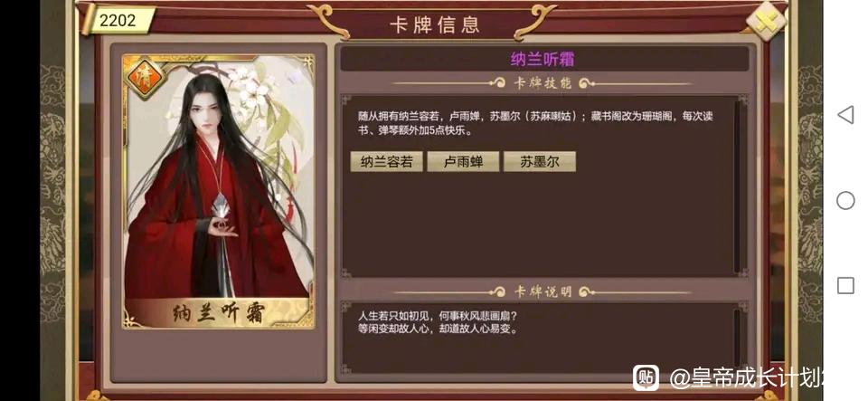Screen dimensions: 868x401
Task: Tap the Android back triangle button
Action: point(845,115)
